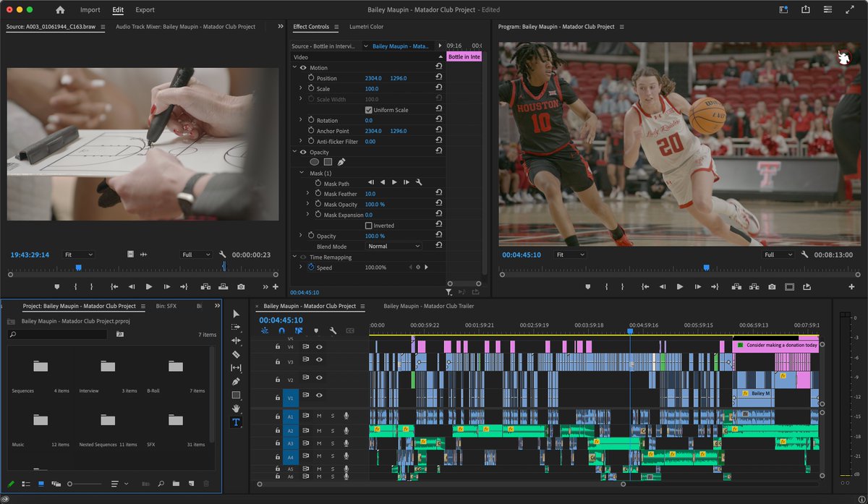Image resolution: width=868 pixels, height=504 pixels.
Task: Export frame from Program monitor
Action: [x=772, y=287]
